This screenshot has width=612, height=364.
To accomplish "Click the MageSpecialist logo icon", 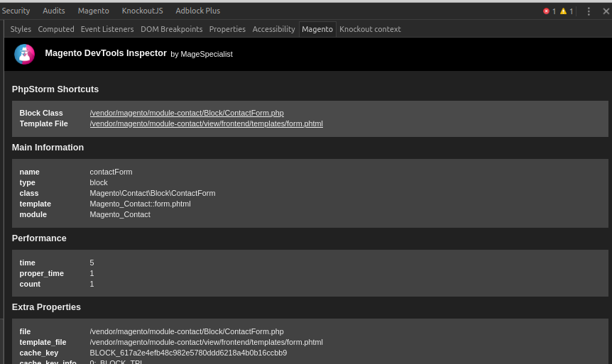I will point(25,54).
